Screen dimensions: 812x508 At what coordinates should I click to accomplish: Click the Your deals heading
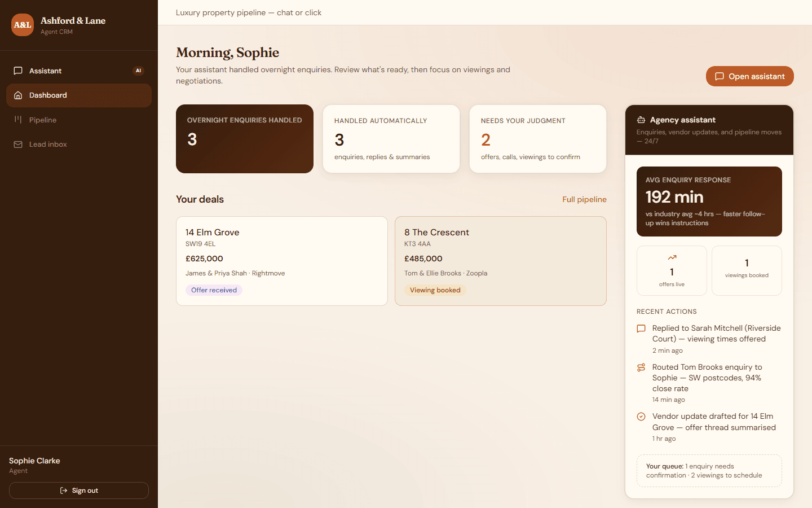coord(200,199)
